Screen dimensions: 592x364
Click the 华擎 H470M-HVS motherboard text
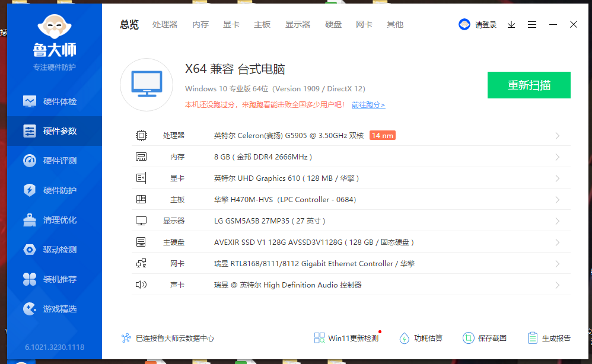tap(285, 200)
